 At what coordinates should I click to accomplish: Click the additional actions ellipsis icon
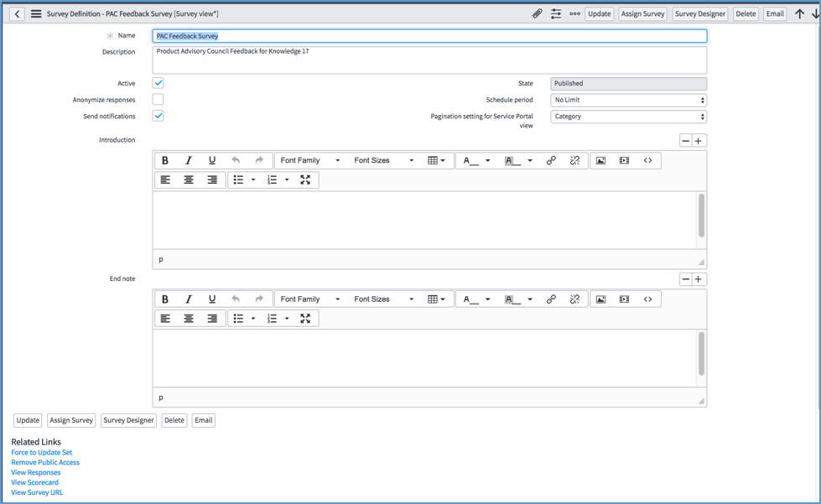(575, 13)
